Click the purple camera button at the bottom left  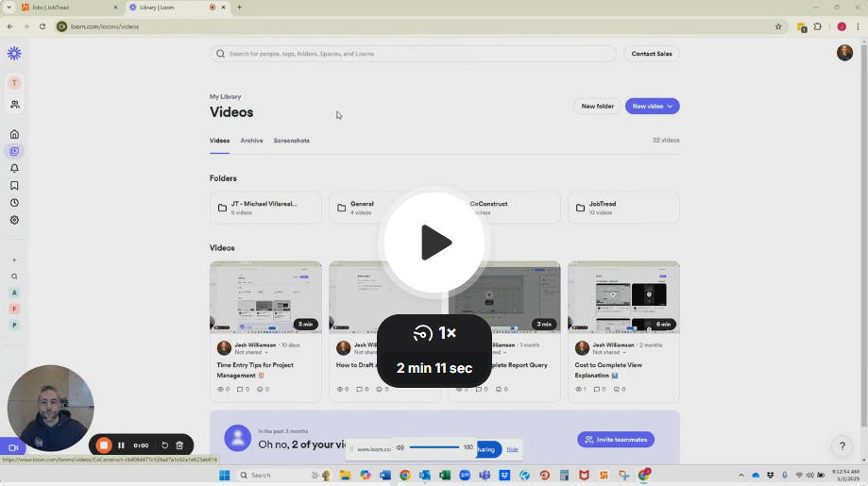[x=13, y=448]
